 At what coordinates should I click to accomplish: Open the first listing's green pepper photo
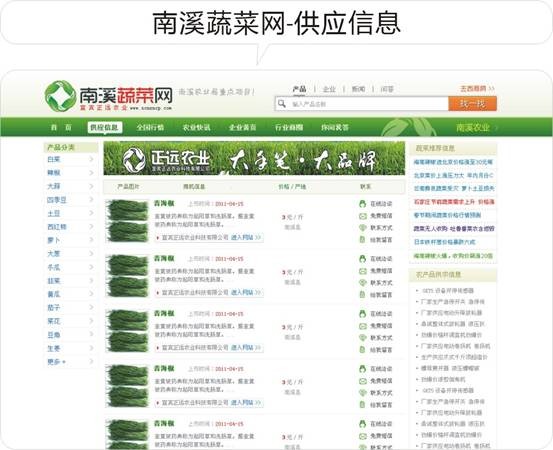point(127,221)
